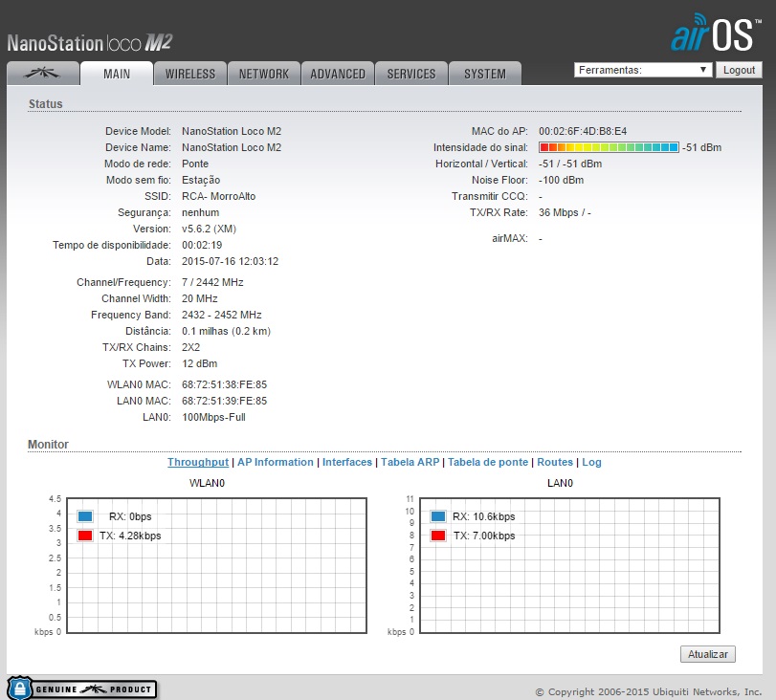Click WLAN0 RX blue legend swatch
This screenshot has height=700, width=776.
[85, 516]
